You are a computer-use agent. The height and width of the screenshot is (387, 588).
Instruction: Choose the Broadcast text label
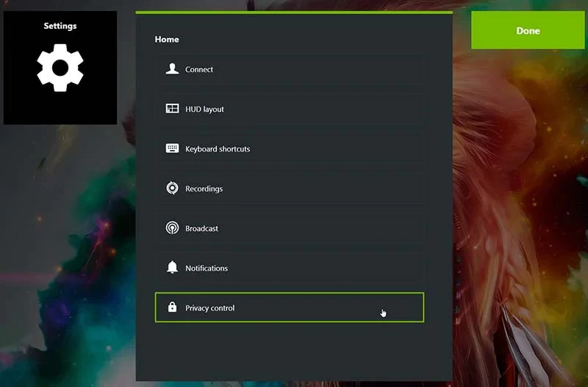pyautogui.click(x=201, y=228)
